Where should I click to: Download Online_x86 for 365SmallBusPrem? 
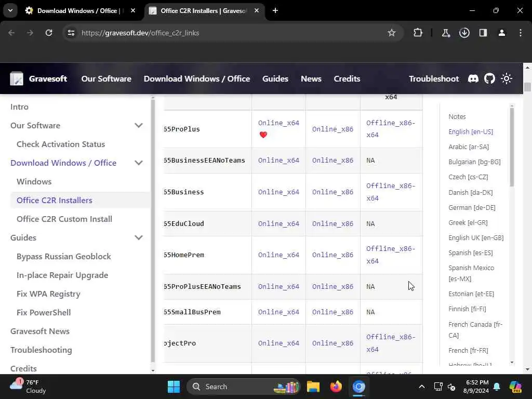pos(332,312)
